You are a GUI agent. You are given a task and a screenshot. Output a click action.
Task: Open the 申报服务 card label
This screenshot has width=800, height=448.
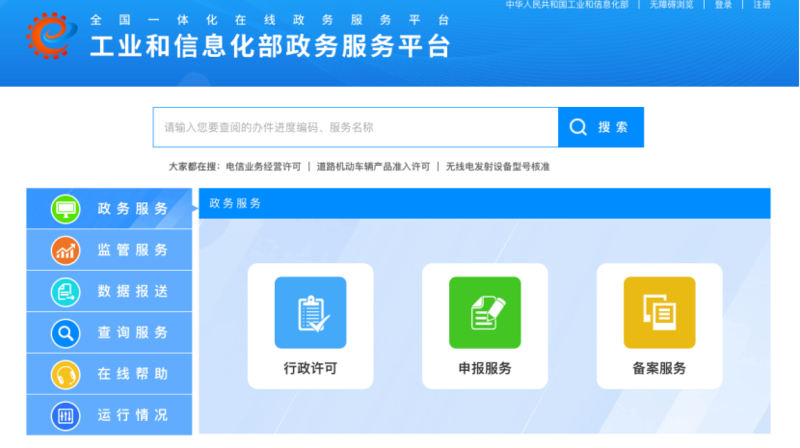pyautogui.click(x=485, y=368)
